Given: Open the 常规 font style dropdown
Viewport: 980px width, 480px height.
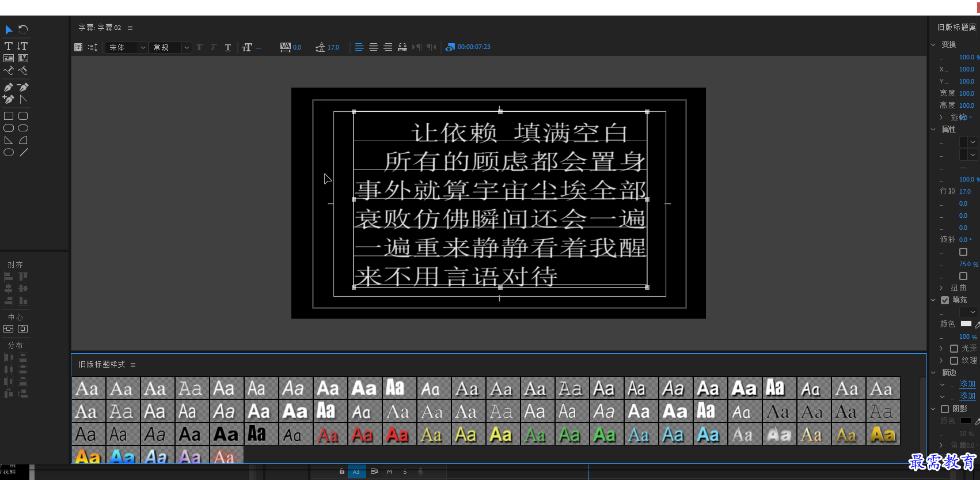Looking at the screenshot, I should (170, 47).
